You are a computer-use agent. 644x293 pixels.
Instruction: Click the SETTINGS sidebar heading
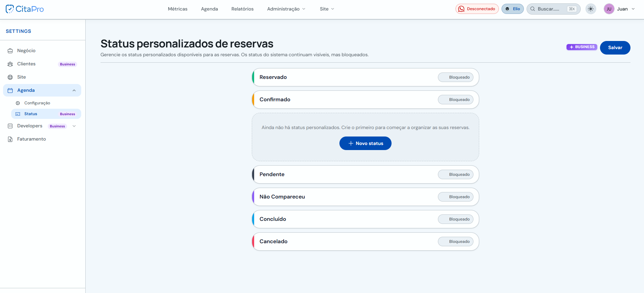coord(19,31)
